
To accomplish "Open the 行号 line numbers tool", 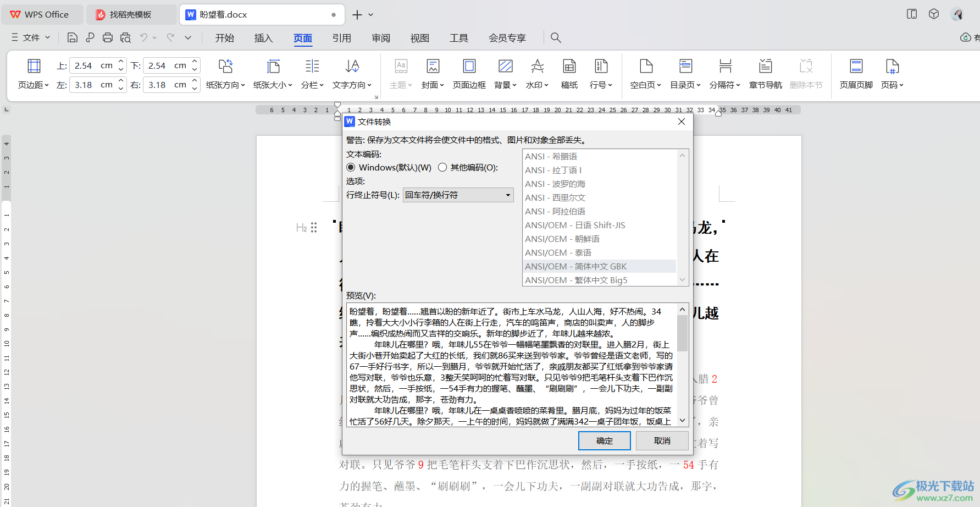I will [601, 74].
